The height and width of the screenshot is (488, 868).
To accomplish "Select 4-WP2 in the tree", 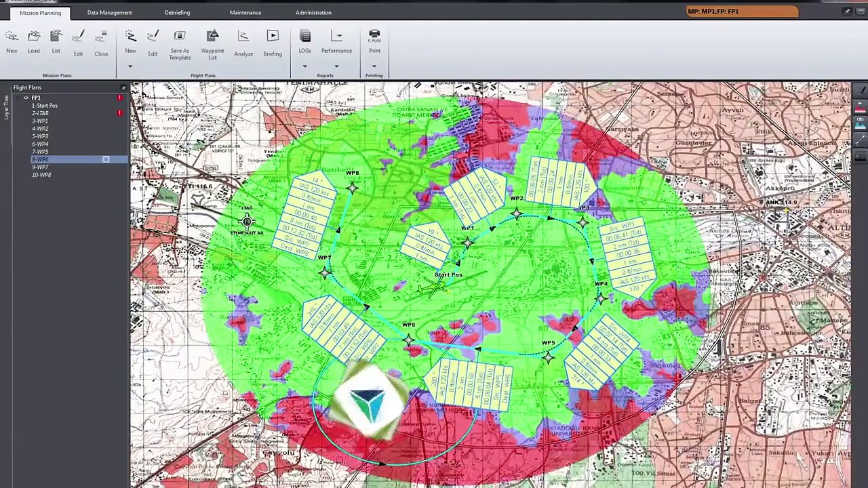I will click(x=40, y=129).
